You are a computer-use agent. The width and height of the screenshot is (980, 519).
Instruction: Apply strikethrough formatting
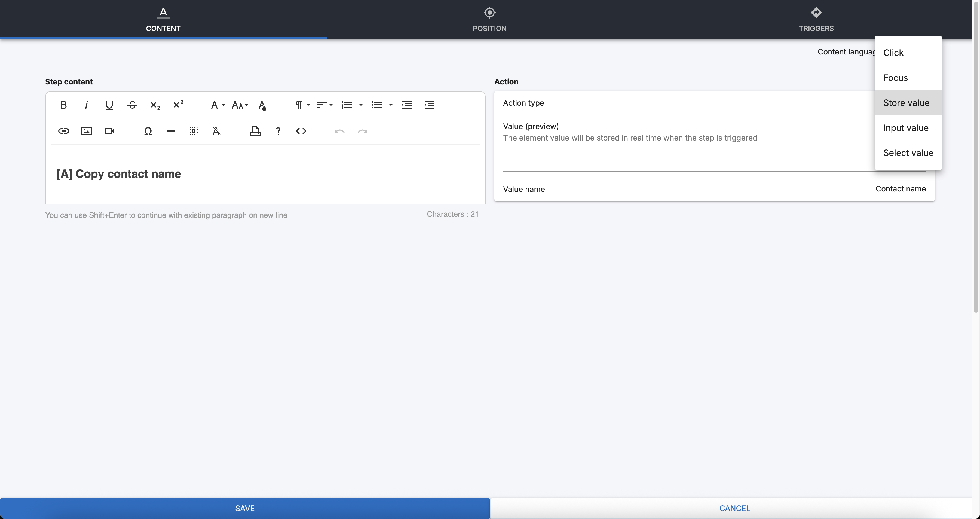point(132,105)
